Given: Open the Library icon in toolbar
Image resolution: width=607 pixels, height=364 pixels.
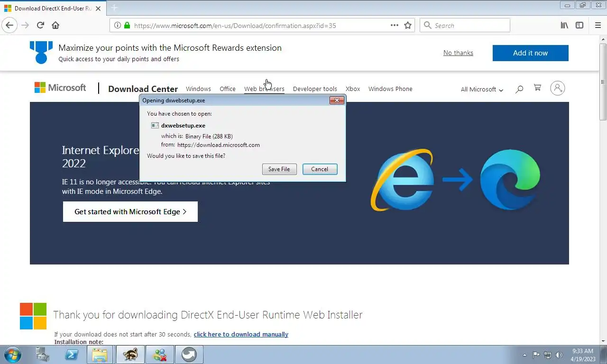Looking at the screenshot, I should pos(564,26).
